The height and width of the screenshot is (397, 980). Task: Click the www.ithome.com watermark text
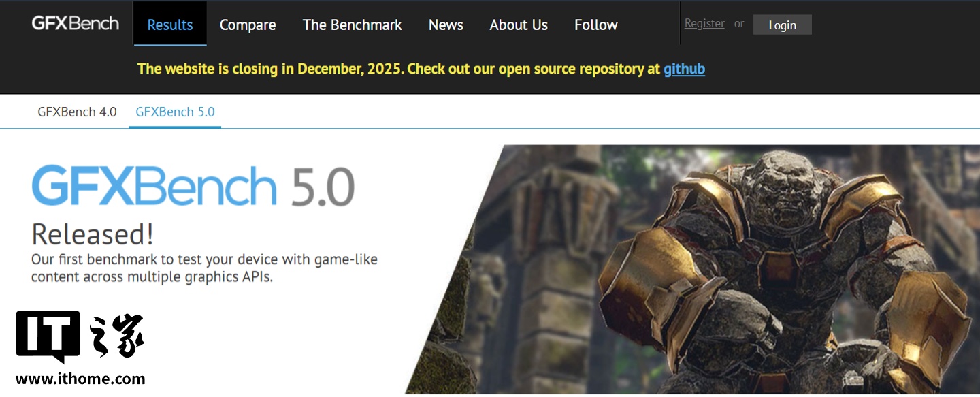80,379
